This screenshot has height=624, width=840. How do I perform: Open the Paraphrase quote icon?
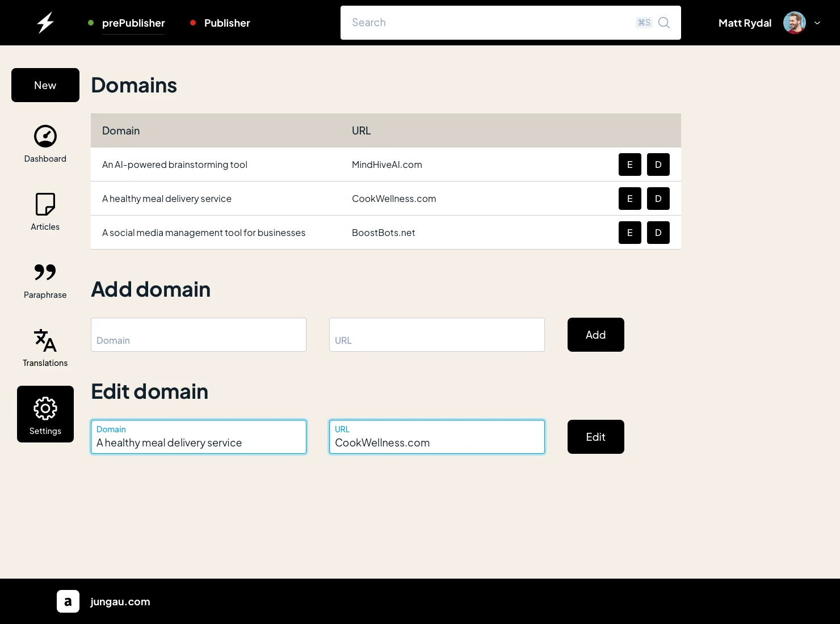coord(45,272)
